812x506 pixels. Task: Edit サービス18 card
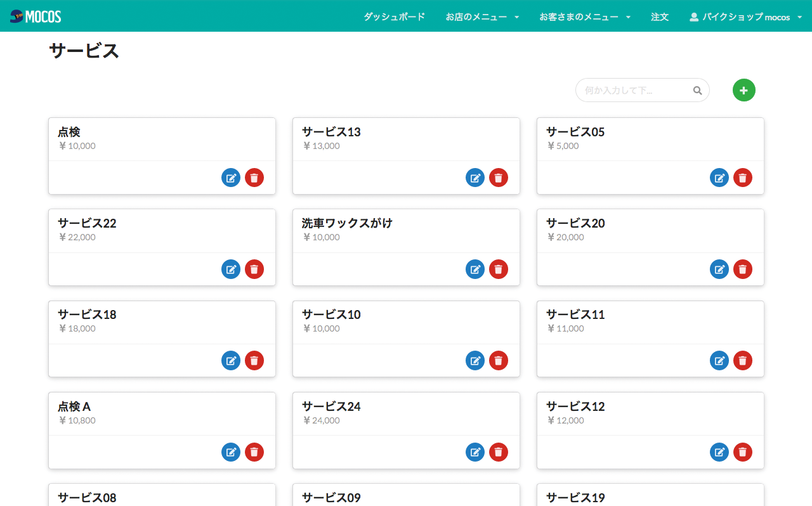click(231, 360)
